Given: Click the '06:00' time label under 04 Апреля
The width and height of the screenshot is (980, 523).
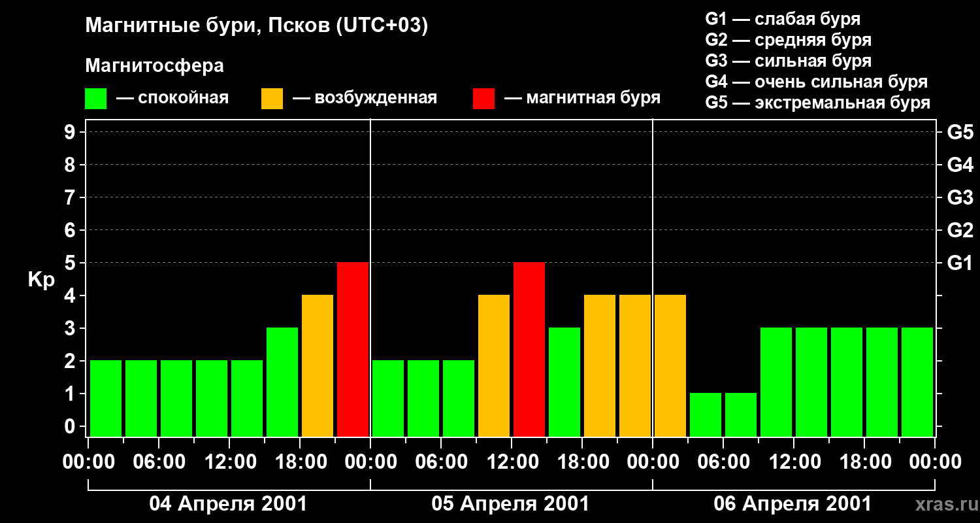Looking at the screenshot, I should tap(159, 462).
